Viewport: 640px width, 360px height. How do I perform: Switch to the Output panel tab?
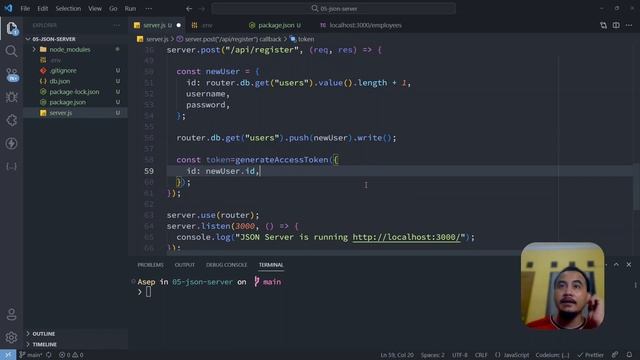coord(184,264)
